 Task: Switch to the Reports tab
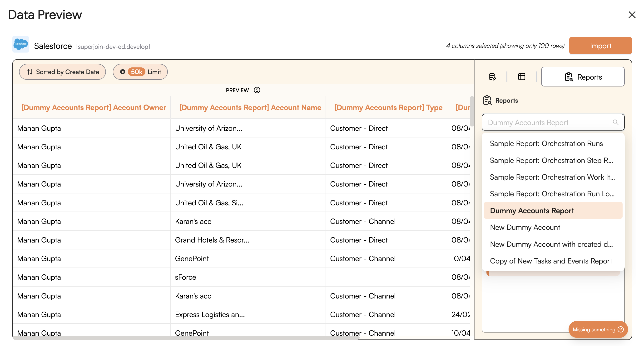[583, 77]
